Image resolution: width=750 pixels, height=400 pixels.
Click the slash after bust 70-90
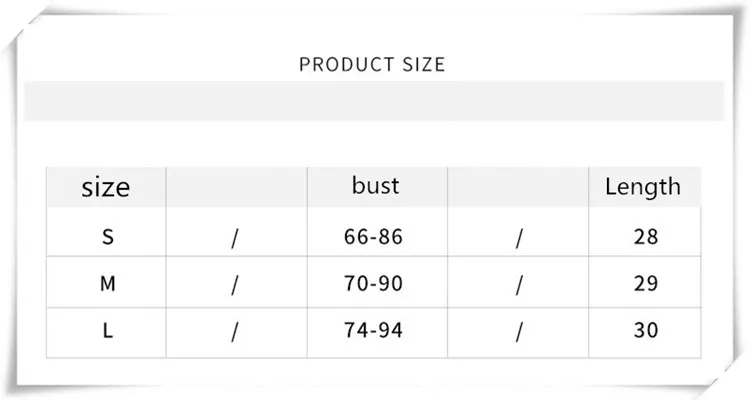[519, 285]
